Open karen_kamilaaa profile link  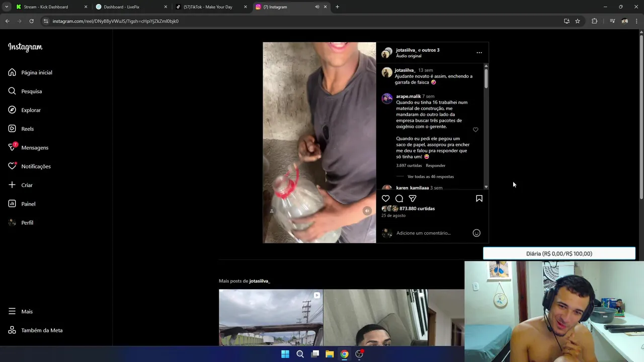[x=412, y=188]
